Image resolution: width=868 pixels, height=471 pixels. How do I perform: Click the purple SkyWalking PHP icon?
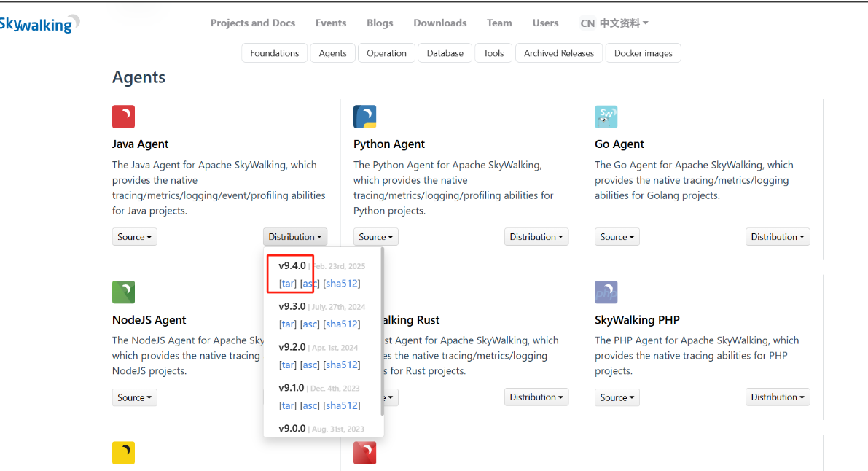pyautogui.click(x=606, y=292)
